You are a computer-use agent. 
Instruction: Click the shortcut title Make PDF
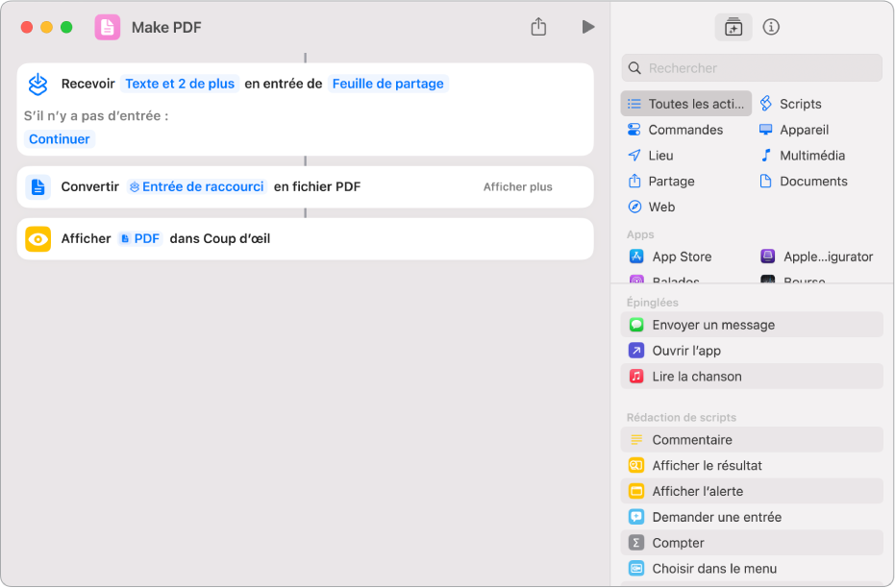point(166,27)
